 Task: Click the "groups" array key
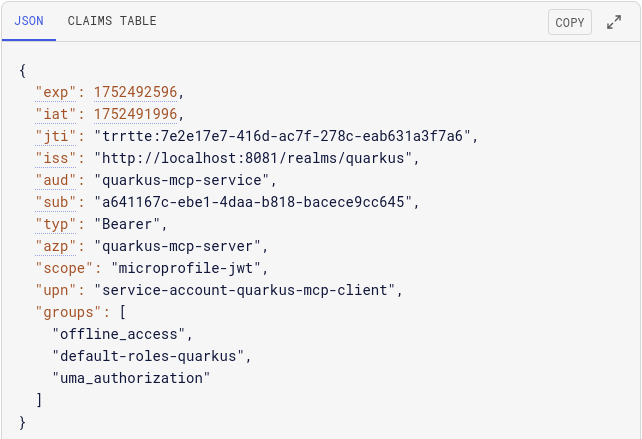[x=68, y=312]
